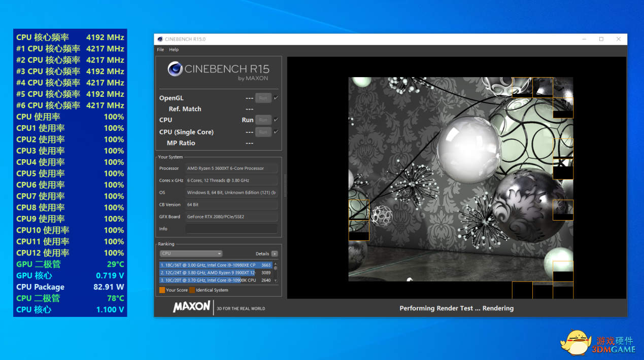The image size is (644, 360).
Task: Click the CPU Package 82.91 W reading
Action: 70,287
